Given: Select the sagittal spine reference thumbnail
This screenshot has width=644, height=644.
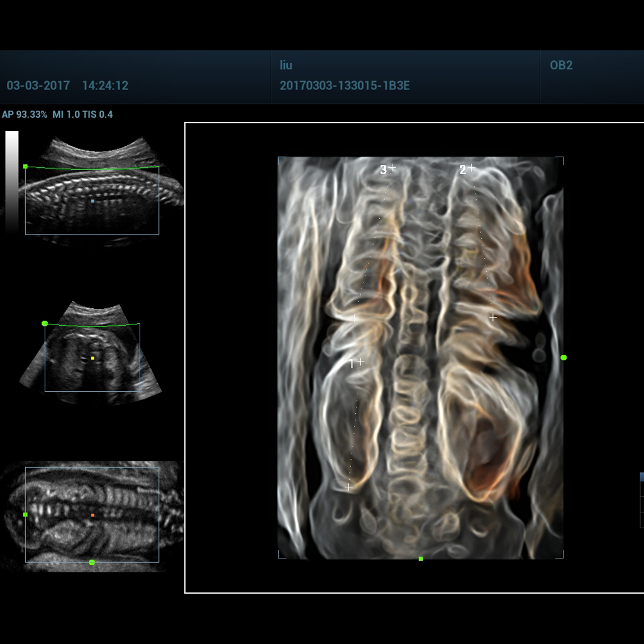Looking at the screenshot, I should (91, 182).
